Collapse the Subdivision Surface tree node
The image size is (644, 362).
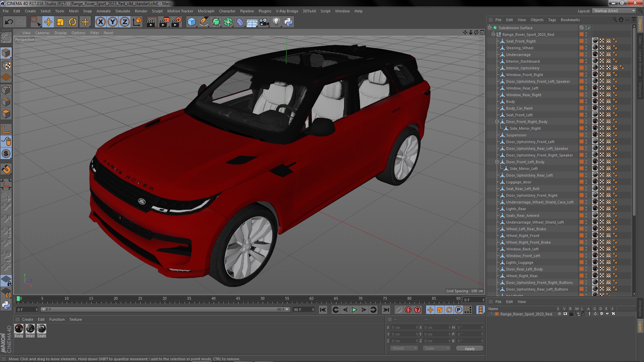pyautogui.click(x=490, y=28)
